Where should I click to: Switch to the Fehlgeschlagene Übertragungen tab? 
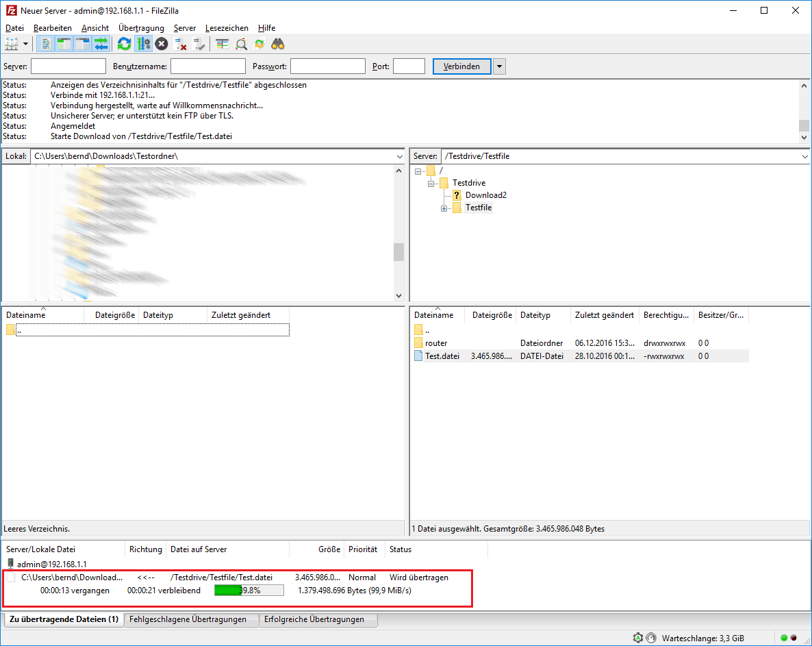click(x=191, y=619)
